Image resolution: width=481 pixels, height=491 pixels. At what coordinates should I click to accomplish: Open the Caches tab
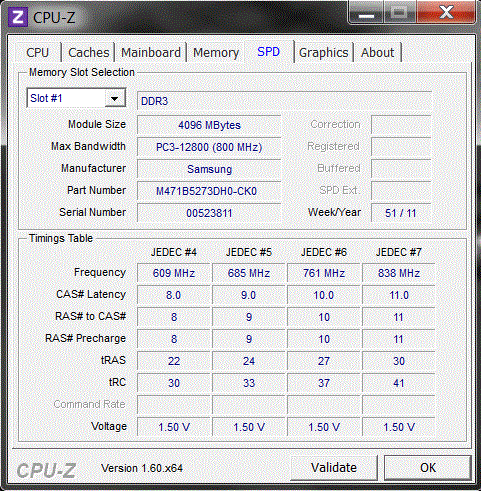pos(89,52)
